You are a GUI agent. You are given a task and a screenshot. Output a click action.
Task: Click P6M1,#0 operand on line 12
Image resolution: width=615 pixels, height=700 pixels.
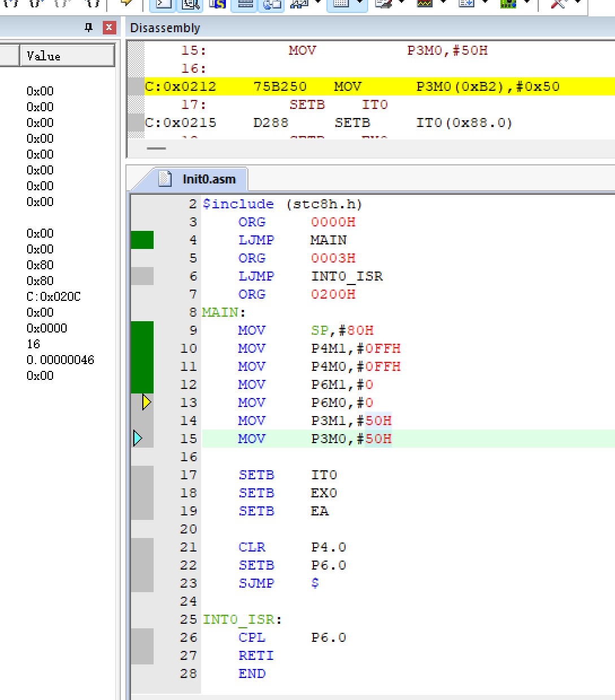[342, 384]
